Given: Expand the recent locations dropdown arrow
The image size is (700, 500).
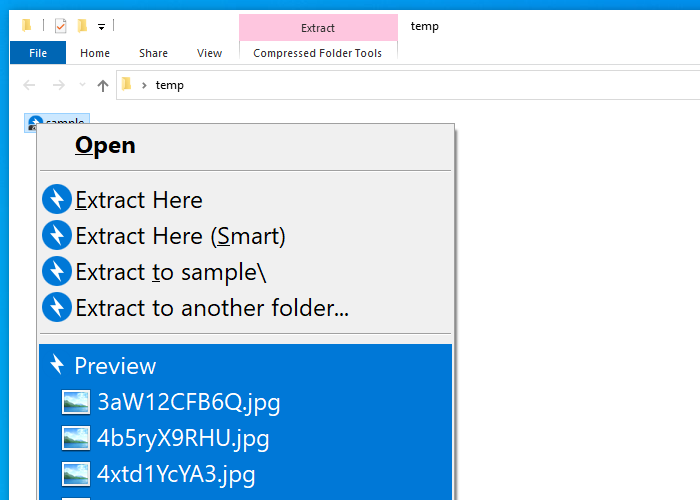Looking at the screenshot, I should point(82,86).
